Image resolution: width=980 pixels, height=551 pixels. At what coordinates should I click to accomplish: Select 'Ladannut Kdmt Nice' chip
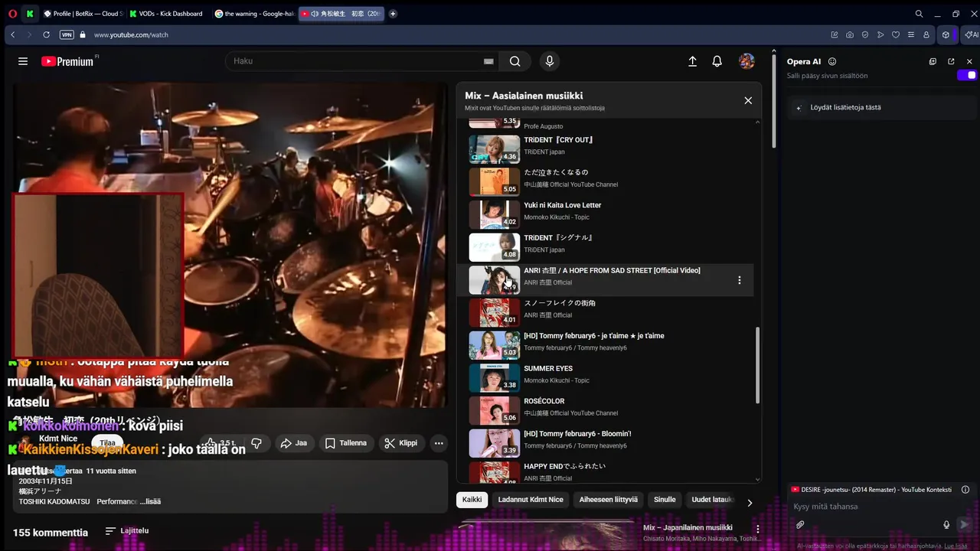[531, 500]
